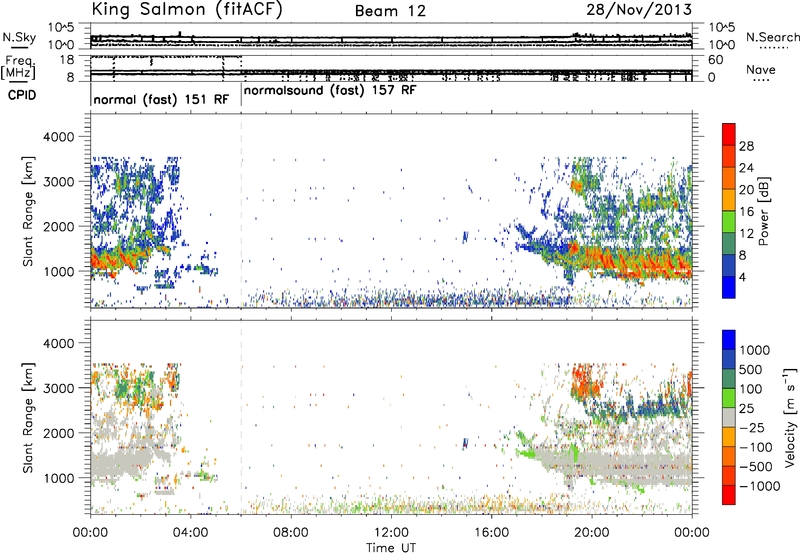Viewport: 800px width, 554px height.
Task: Click the 3000 tick on the velocity panel
Action: [x=58, y=388]
